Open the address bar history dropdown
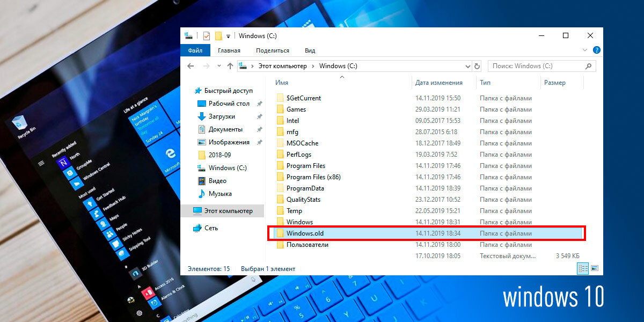 pyautogui.click(x=467, y=66)
